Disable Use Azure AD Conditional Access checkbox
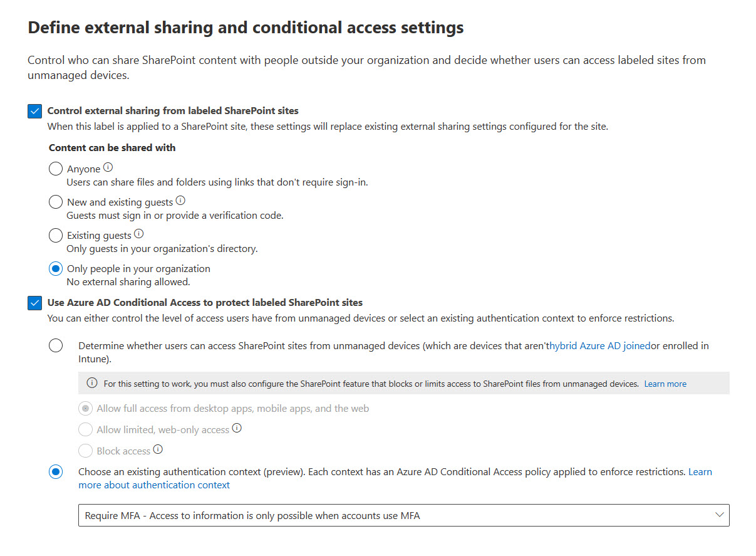This screenshot has width=756, height=556. 35,303
